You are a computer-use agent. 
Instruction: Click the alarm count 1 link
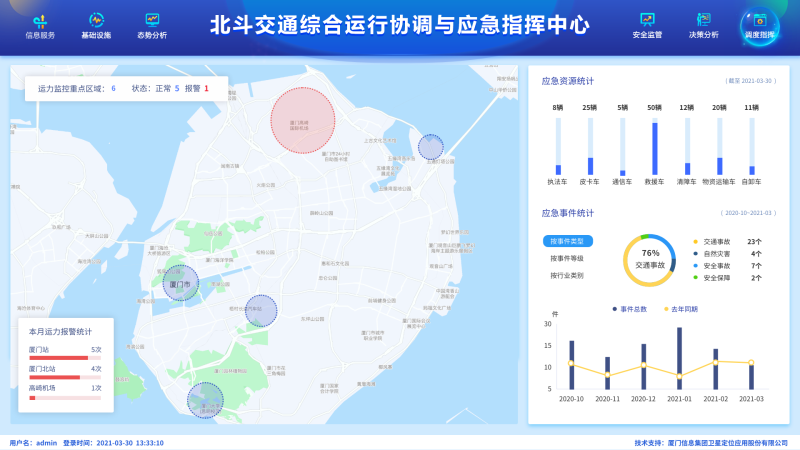coord(206,89)
